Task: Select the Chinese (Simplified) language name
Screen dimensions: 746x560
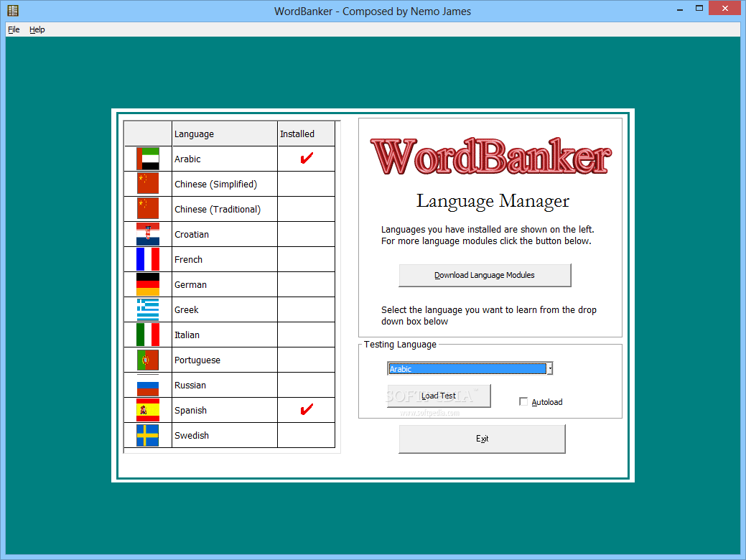Action: click(x=215, y=184)
